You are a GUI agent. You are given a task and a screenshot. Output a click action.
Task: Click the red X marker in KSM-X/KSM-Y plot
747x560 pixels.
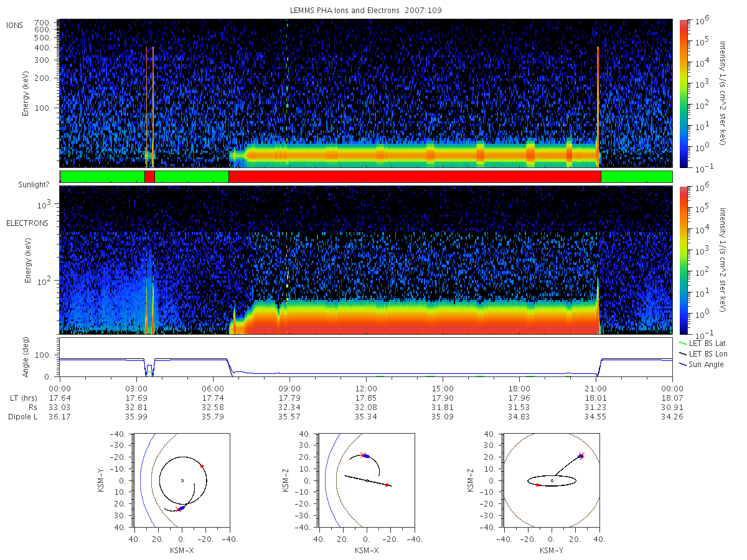(x=179, y=509)
